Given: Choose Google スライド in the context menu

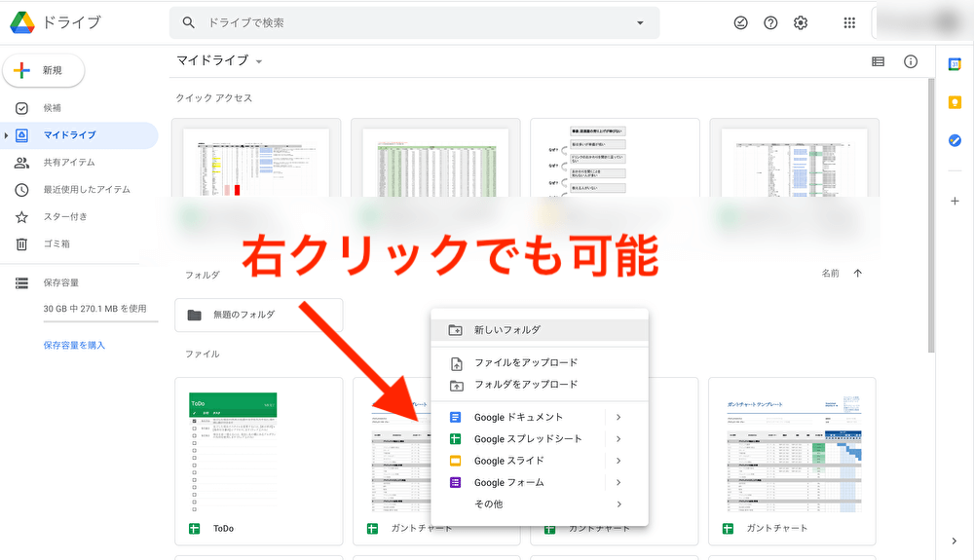Looking at the screenshot, I should (540, 461).
